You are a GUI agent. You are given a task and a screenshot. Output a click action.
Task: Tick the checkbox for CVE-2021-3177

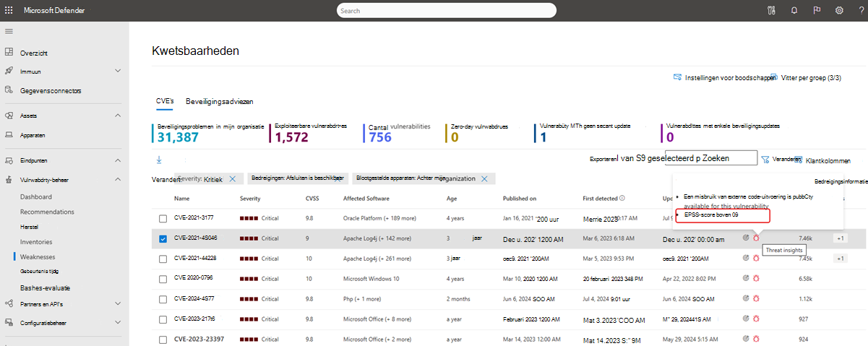click(x=163, y=218)
